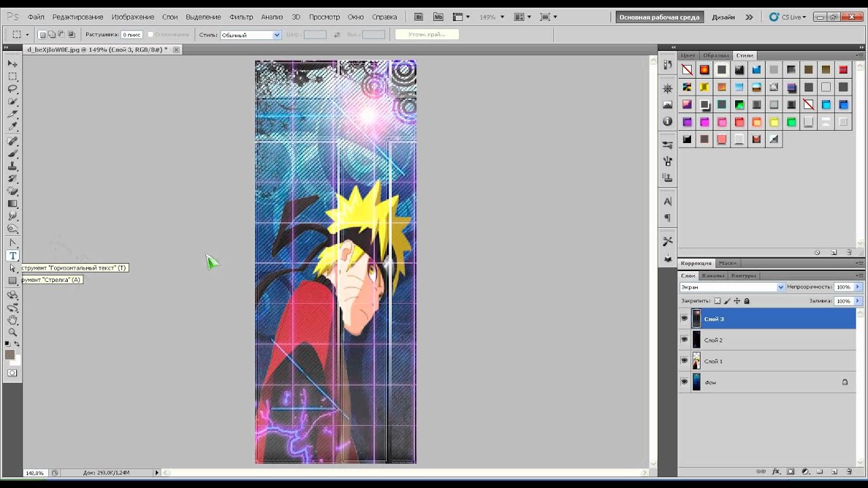This screenshot has height=488, width=868.
Task: Open the Стиль dropdown Обычный
Action: coord(250,35)
